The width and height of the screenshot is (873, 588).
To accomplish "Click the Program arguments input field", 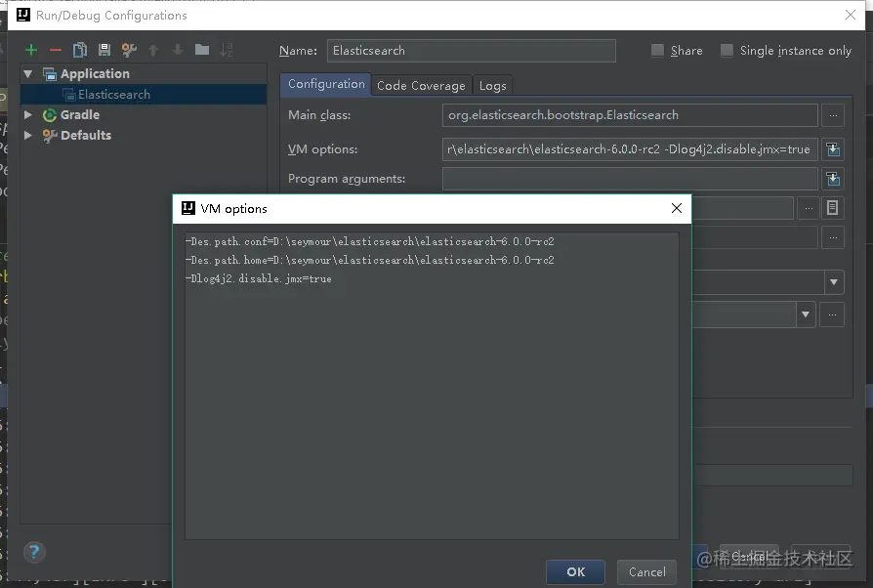I will tap(630, 179).
